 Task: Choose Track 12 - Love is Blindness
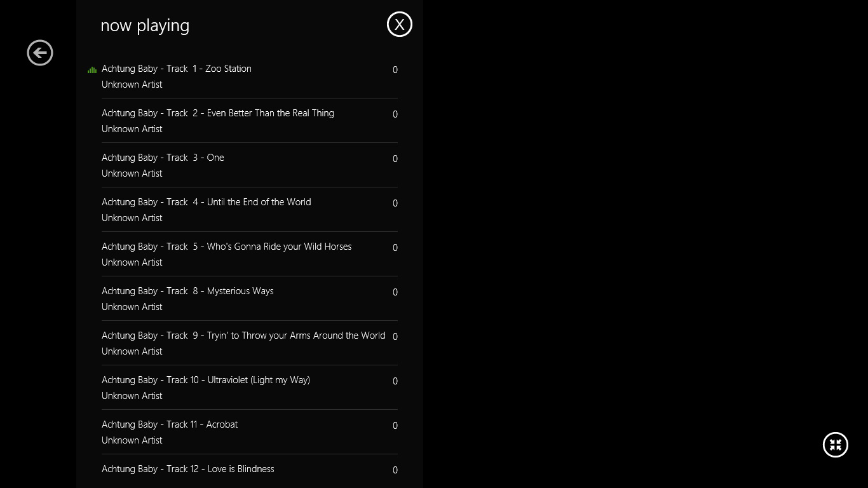[x=250, y=471]
